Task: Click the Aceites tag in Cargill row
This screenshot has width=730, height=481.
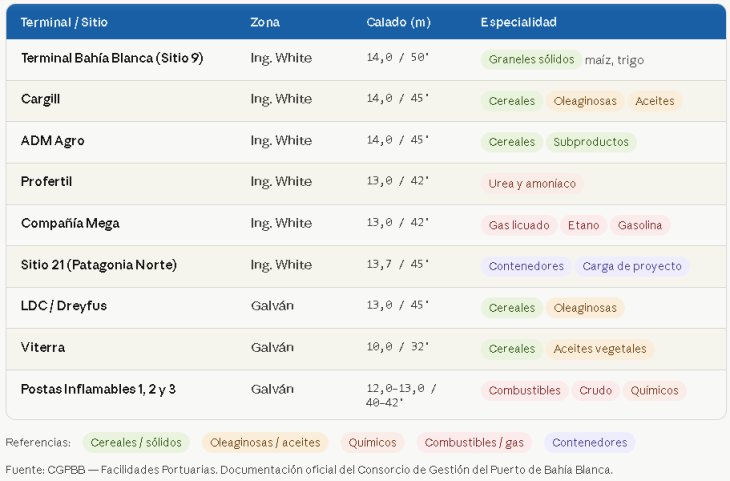Action: coord(655,101)
